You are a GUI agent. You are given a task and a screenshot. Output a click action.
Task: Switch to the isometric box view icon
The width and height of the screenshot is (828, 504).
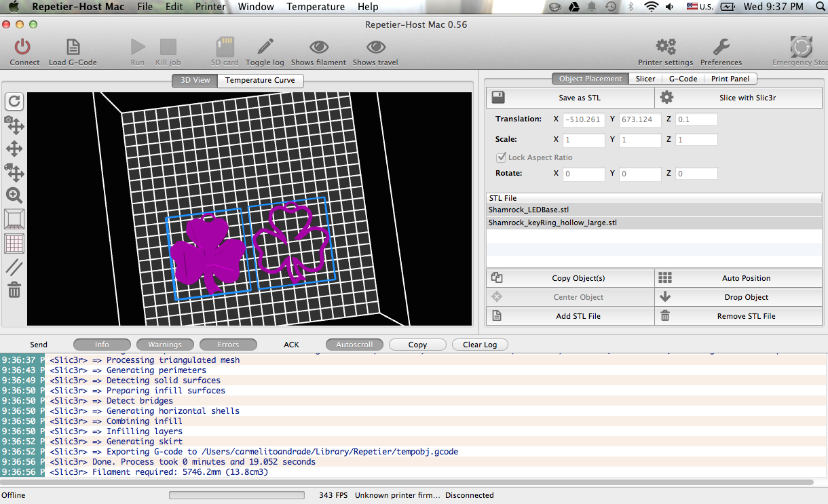[x=14, y=219]
